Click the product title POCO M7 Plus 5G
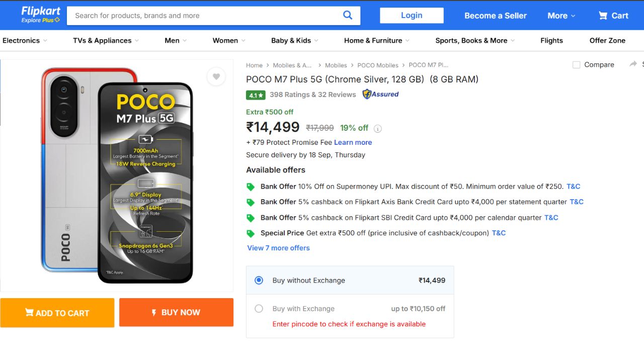The width and height of the screenshot is (644, 362). 362,79
